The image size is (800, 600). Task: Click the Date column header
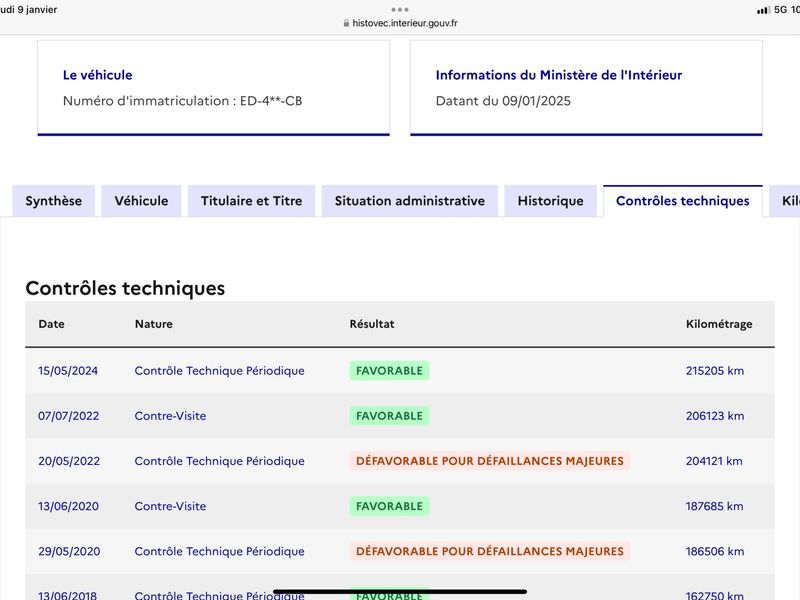coord(52,324)
